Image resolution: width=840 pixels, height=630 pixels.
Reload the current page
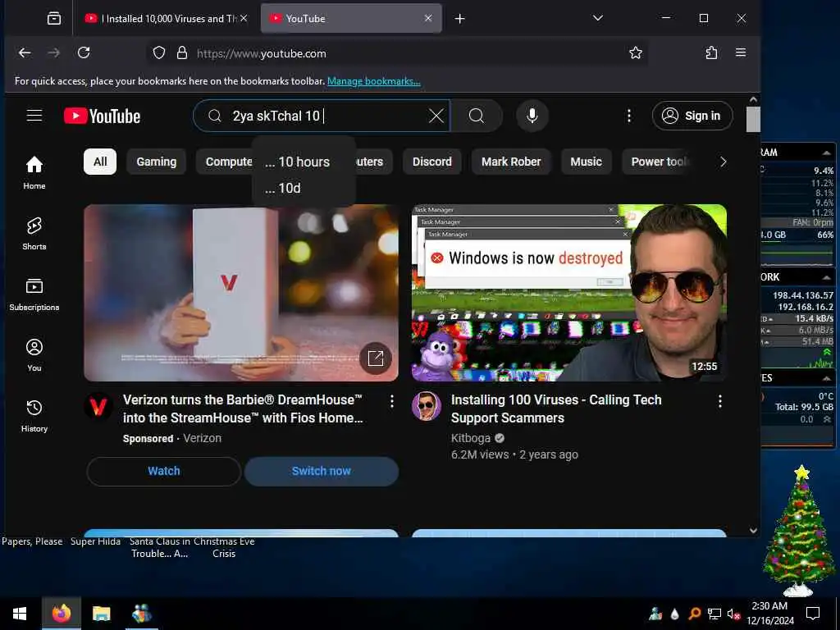(84, 52)
